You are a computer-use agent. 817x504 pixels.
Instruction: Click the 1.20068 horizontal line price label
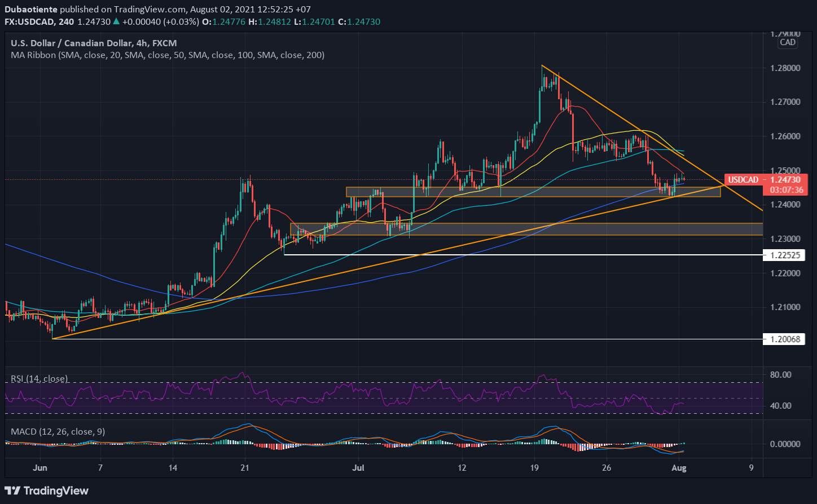click(783, 339)
